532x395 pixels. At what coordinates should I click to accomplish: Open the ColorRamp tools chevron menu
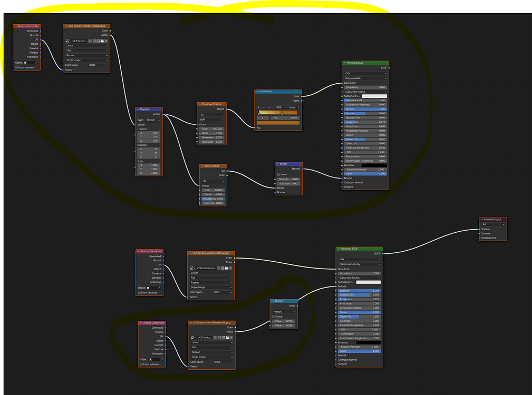click(x=269, y=107)
